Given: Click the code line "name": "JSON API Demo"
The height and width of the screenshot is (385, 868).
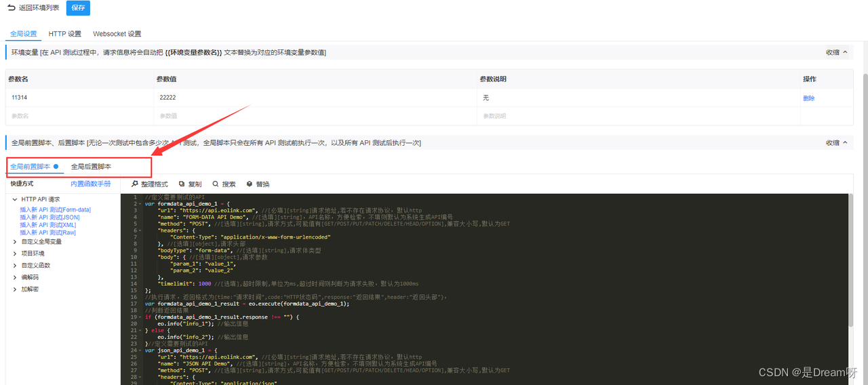Looking at the screenshot, I should point(297,363).
